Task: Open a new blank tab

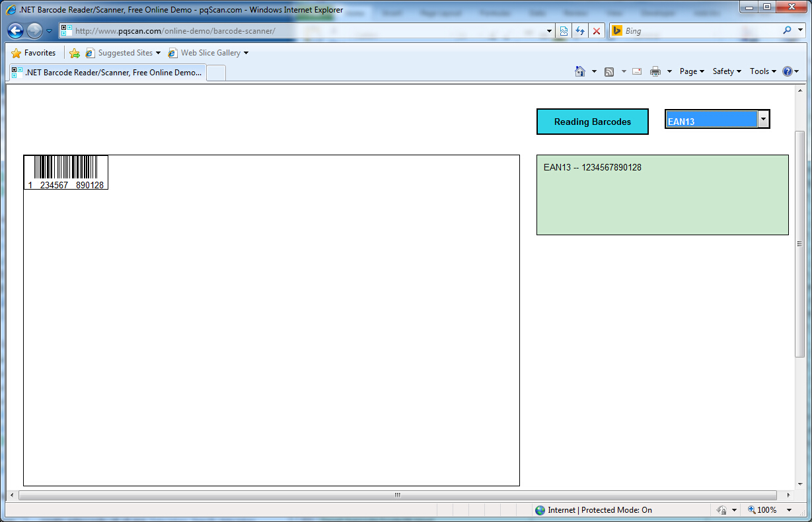Action: pos(217,73)
